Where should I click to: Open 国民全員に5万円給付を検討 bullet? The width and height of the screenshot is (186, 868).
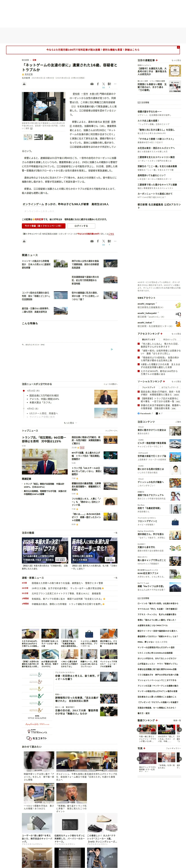tap(44, 396)
